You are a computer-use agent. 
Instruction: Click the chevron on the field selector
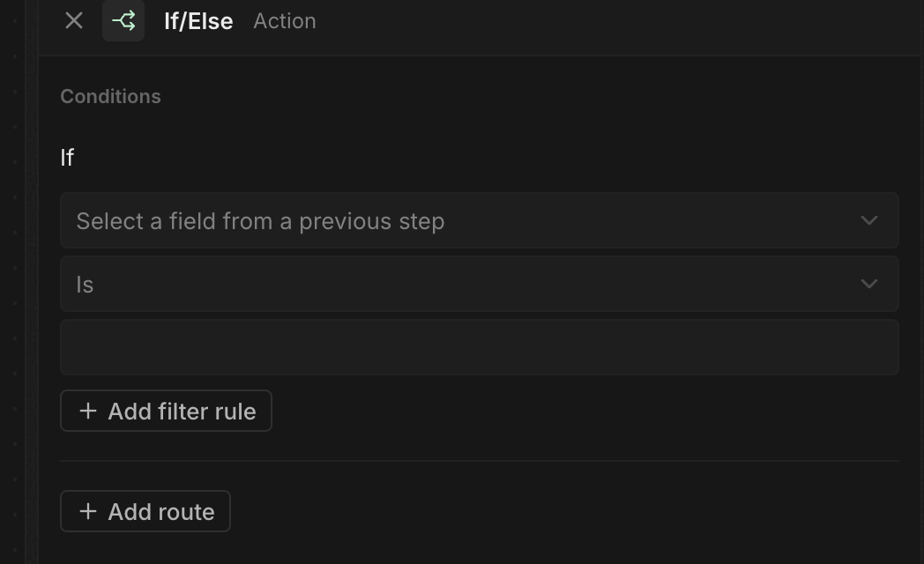[x=868, y=220]
